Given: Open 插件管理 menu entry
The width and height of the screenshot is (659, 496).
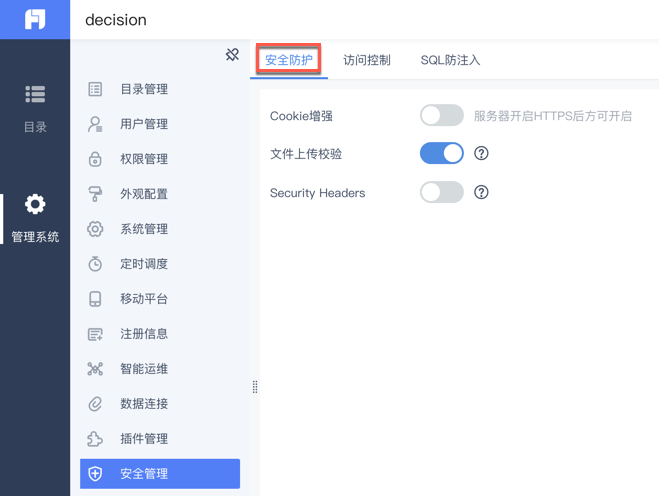Looking at the screenshot, I should pos(144,439).
